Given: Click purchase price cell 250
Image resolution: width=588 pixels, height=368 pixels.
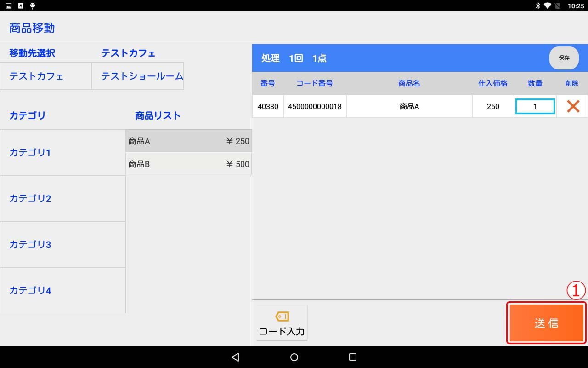Looking at the screenshot, I should coord(493,106).
